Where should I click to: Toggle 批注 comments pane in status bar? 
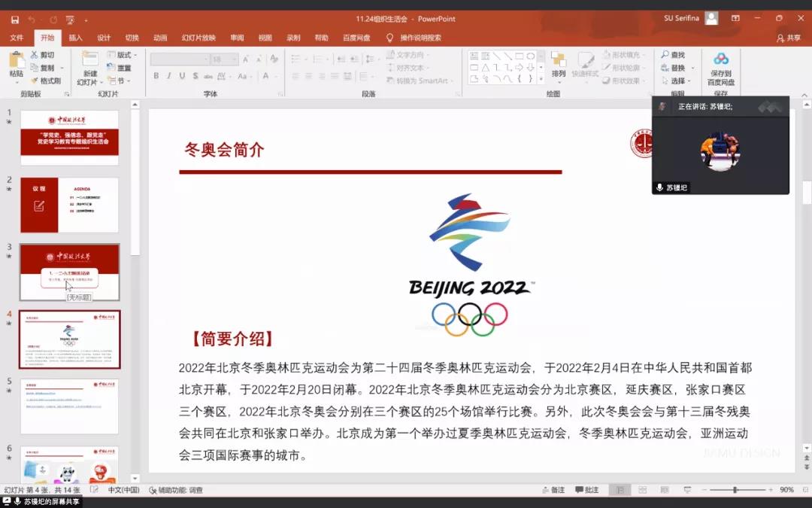586,490
